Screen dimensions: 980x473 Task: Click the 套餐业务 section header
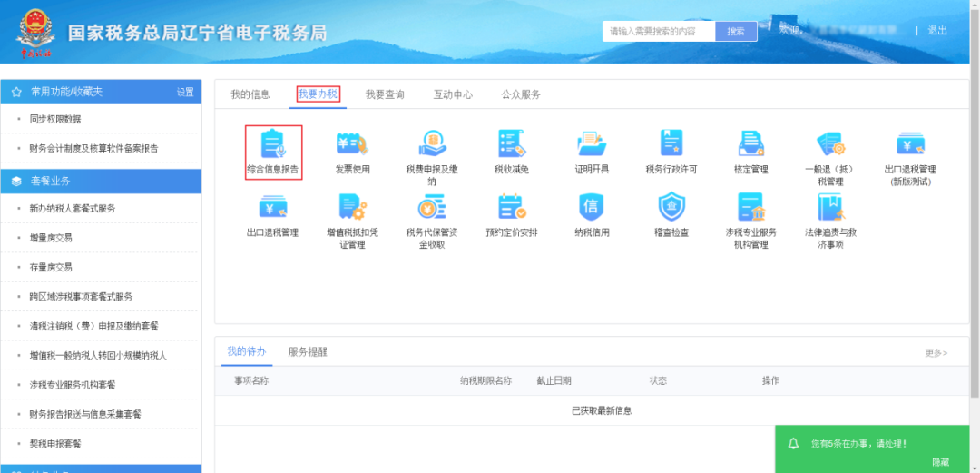[102, 182]
